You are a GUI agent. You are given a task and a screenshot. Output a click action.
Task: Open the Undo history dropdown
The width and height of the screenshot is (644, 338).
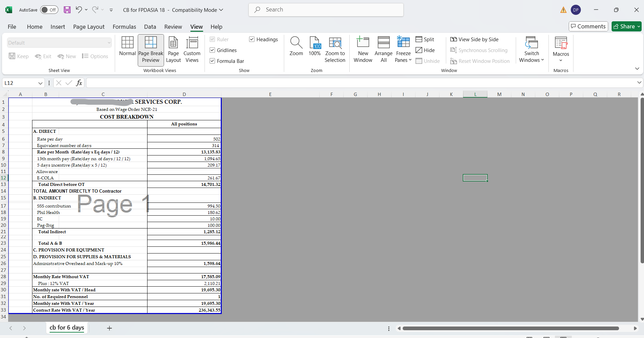[86, 10]
